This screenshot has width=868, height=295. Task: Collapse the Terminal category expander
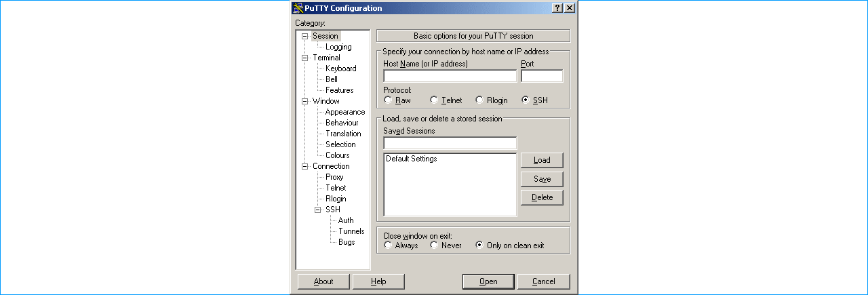click(305, 58)
